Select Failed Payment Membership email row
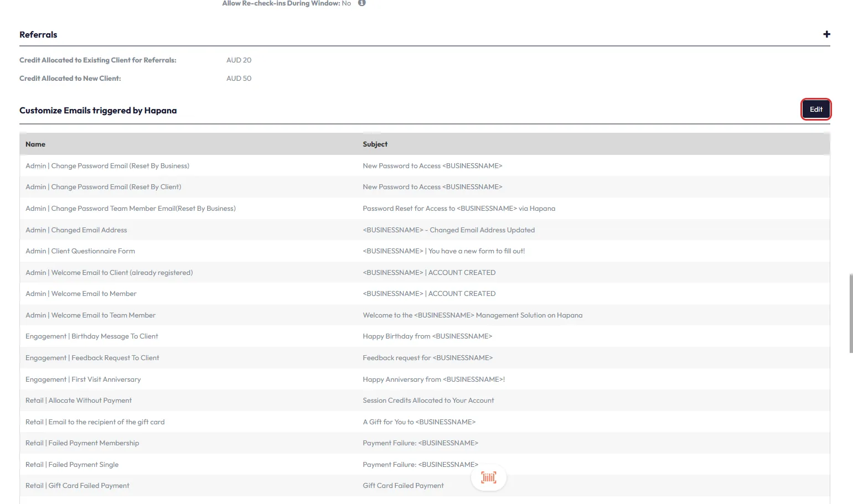Viewport: 853px width, 504px height. tap(82, 443)
